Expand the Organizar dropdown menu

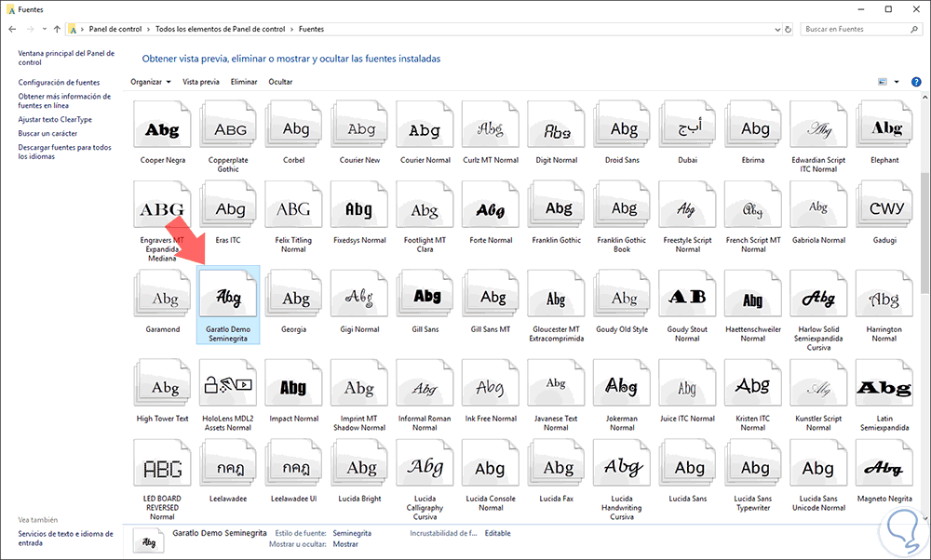(x=151, y=82)
